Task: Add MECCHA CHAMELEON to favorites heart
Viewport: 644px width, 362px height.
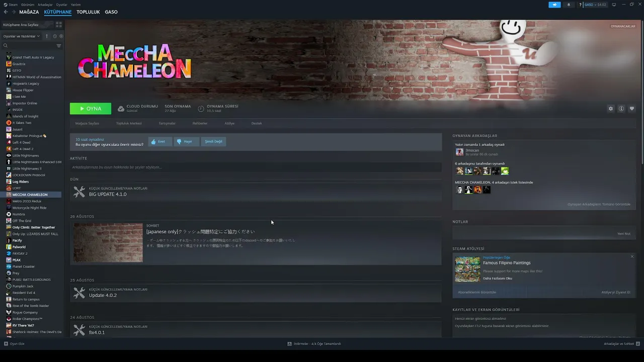Action: click(x=632, y=109)
